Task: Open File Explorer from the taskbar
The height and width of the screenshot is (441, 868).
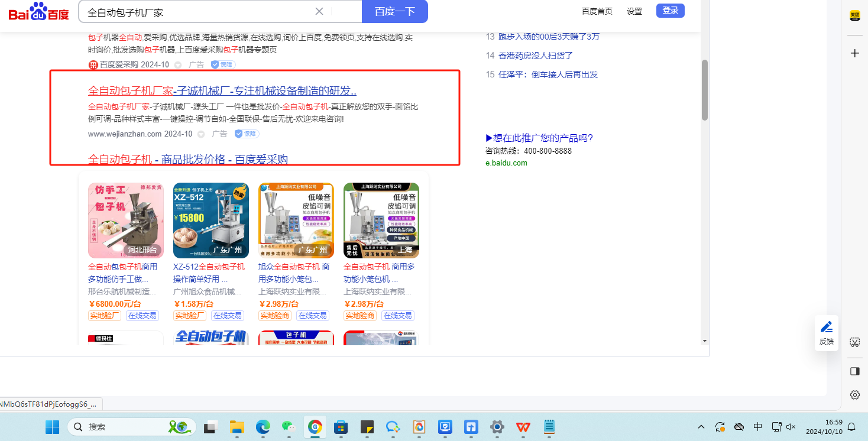Action: click(237, 427)
